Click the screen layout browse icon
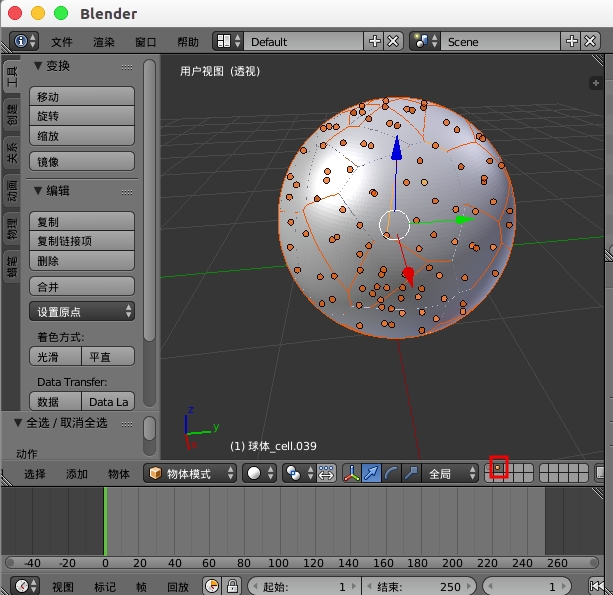 (x=225, y=41)
